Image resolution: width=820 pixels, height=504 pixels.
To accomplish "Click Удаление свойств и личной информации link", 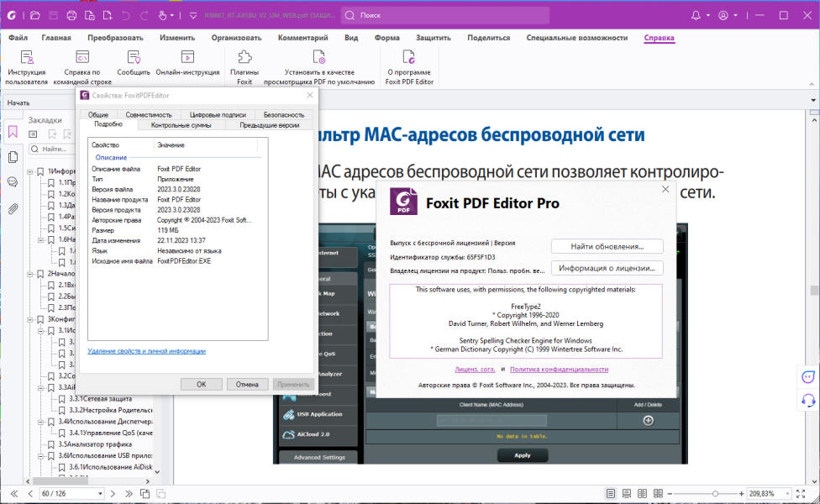I will pos(146,351).
